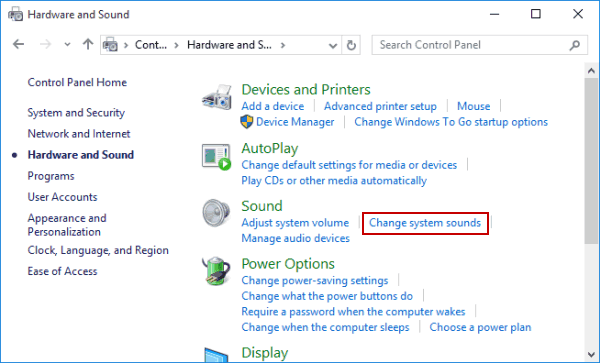Open Device Manager link
Image resolution: width=600 pixels, height=363 pixels.
click(x=295, y=122)
